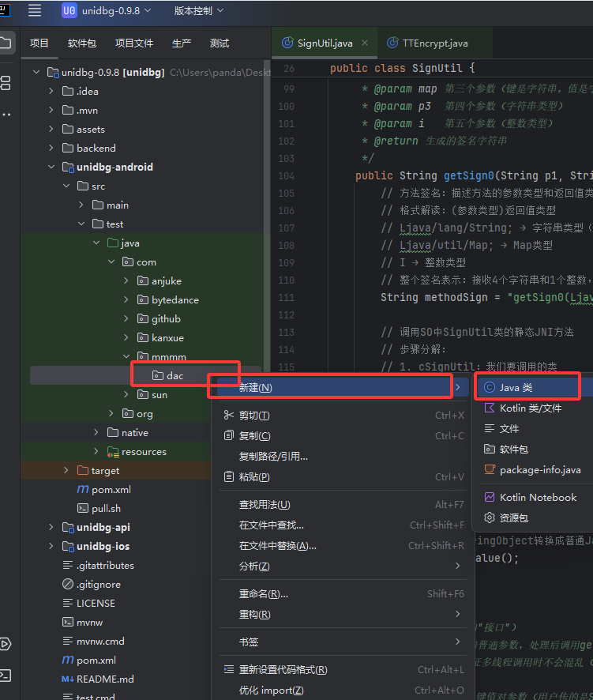This screenshot has height=700, width=593.
Task: Select the dac package icon
Action: tap(157, 375)
